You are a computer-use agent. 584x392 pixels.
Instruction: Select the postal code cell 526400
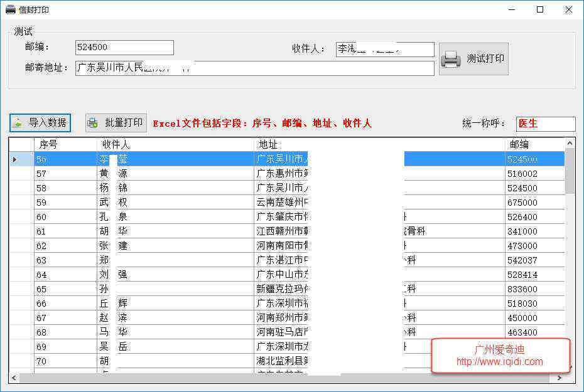coord(535,217)
